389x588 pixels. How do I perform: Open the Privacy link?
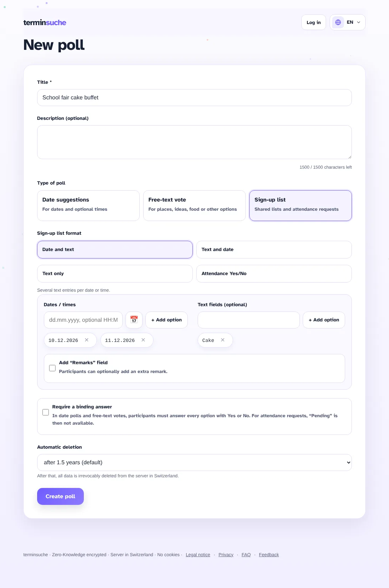(x=226, y=555)
